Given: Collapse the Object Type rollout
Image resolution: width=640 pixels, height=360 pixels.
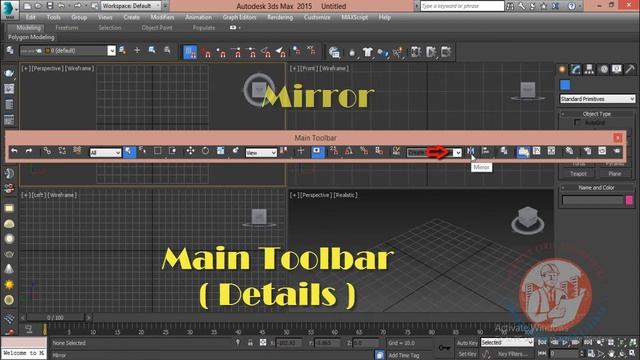Looking at the screenshot, I should [x=596, y=114].
